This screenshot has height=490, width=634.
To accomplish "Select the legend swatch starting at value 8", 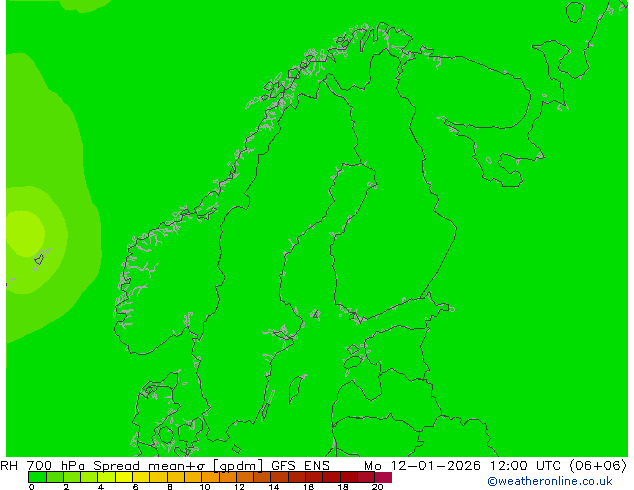I will point(175,477).
